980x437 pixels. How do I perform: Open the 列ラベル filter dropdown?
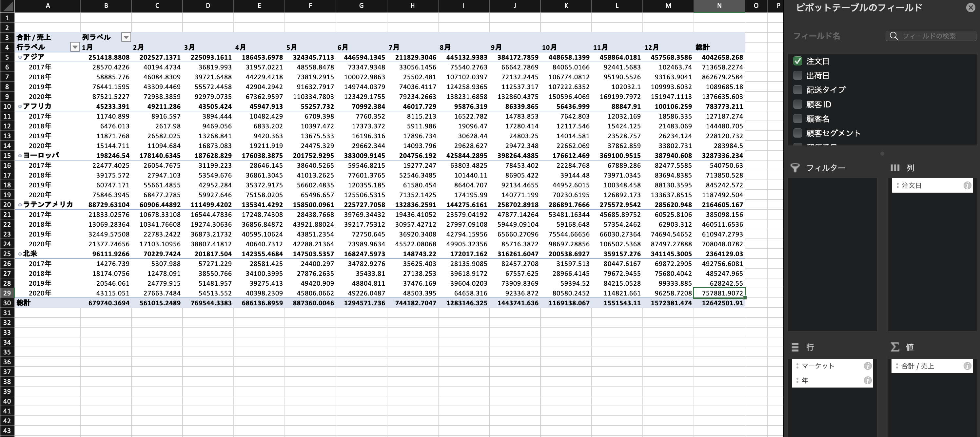[126, 37]
